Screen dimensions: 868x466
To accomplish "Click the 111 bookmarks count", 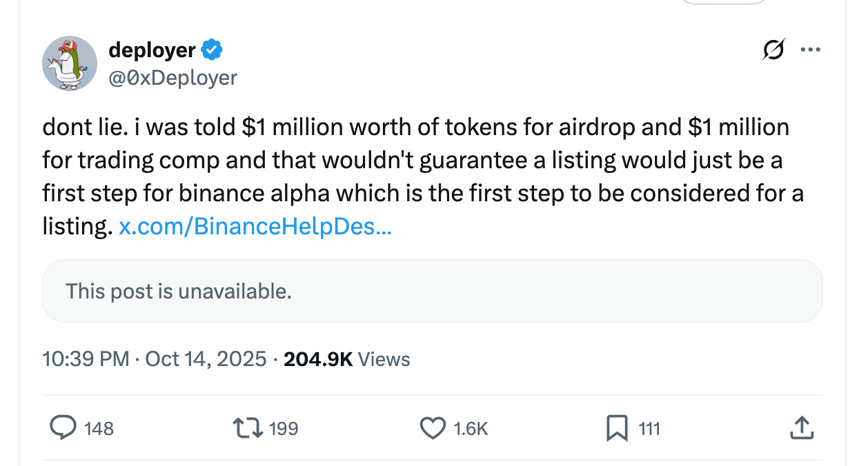I will (648, 429).
